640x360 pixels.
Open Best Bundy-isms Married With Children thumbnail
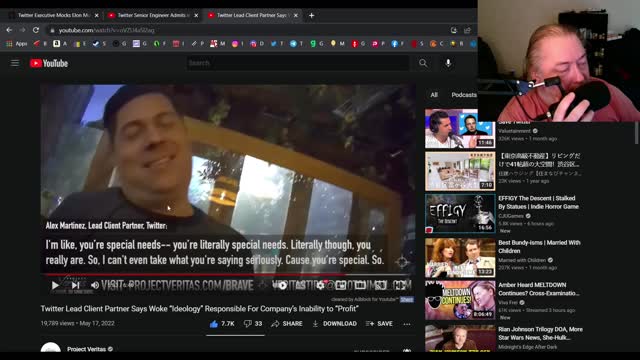click(460, 258)
